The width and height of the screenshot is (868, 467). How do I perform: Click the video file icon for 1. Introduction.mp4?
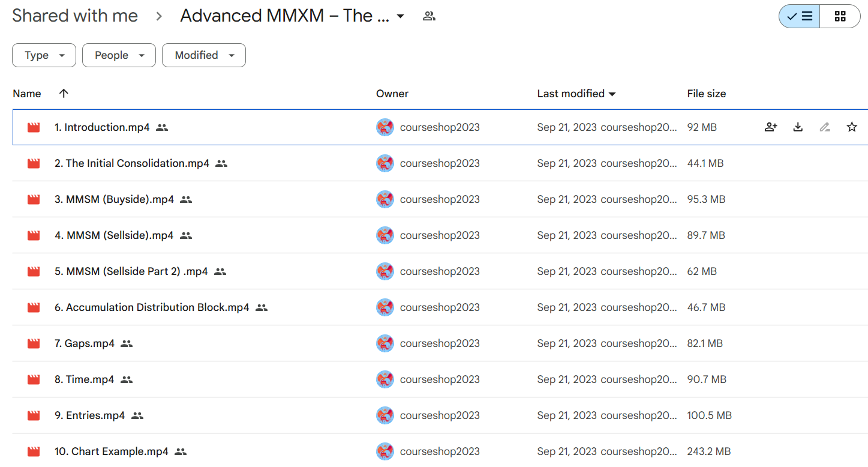point(34,127)
